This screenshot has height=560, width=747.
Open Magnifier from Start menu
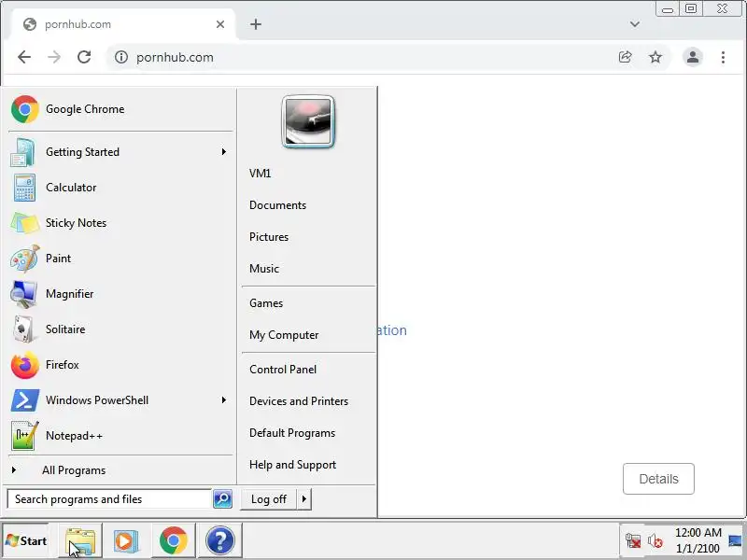pyautogui.click(x=120, y=294)
